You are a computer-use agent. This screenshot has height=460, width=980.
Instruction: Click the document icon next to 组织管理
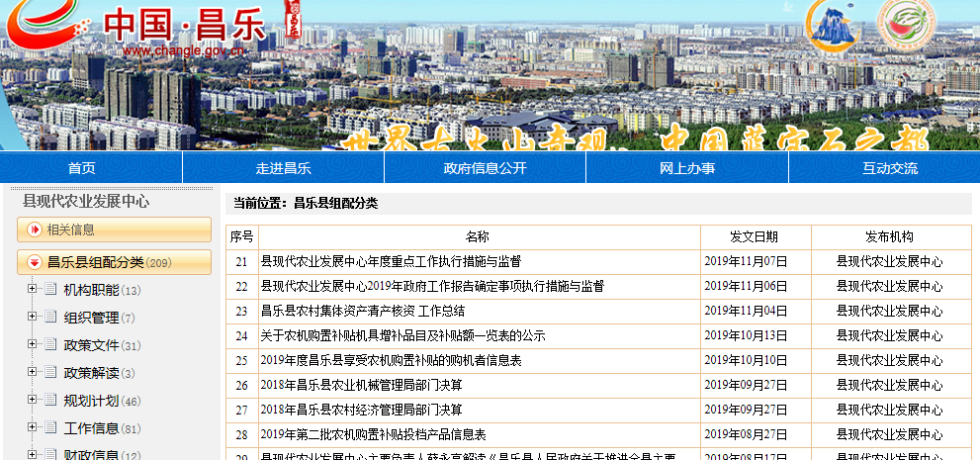(49, 318)
